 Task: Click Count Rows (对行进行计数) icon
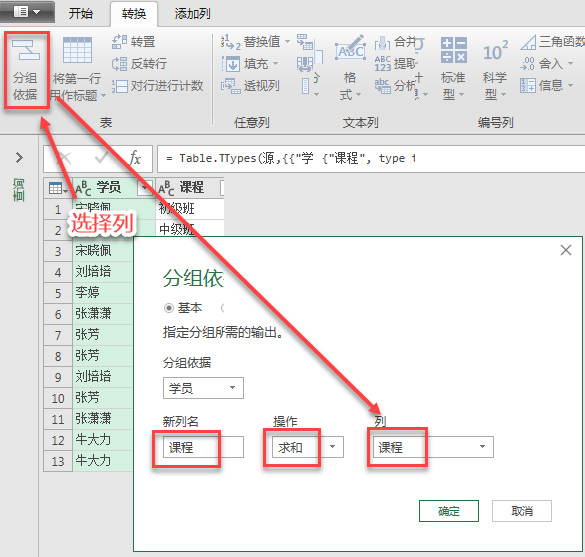point(119,86)
